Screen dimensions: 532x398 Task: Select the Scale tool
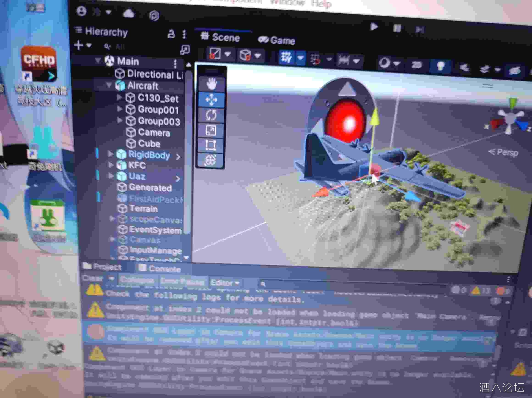211,130
